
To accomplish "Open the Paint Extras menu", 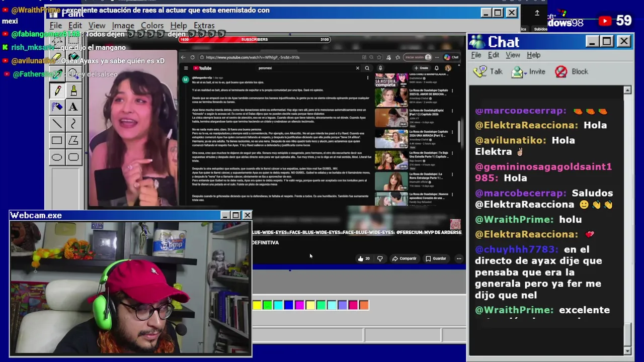I will 204,26.
